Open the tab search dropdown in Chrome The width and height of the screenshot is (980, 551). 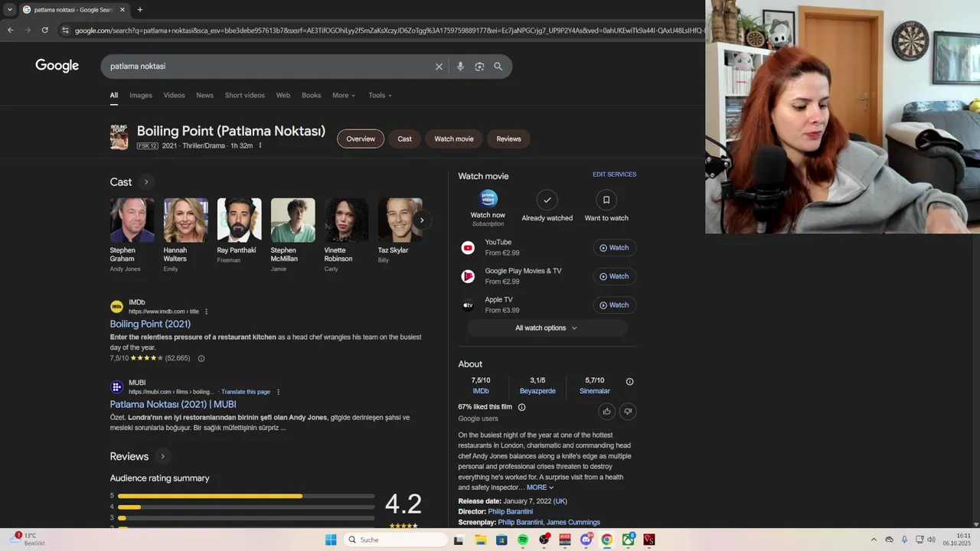tap(10, 10)
